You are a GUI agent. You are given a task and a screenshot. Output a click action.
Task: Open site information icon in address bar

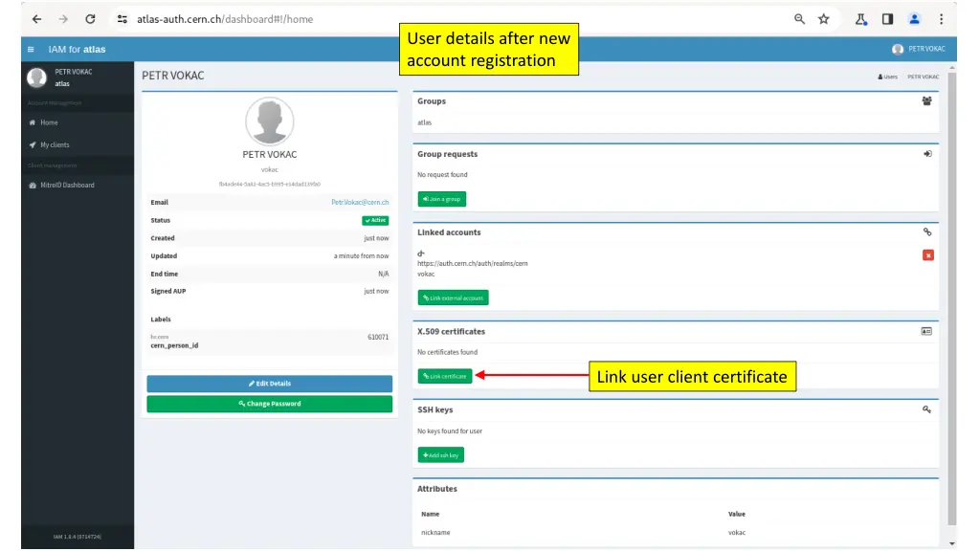pyautogui.click(x=122, y=19)
